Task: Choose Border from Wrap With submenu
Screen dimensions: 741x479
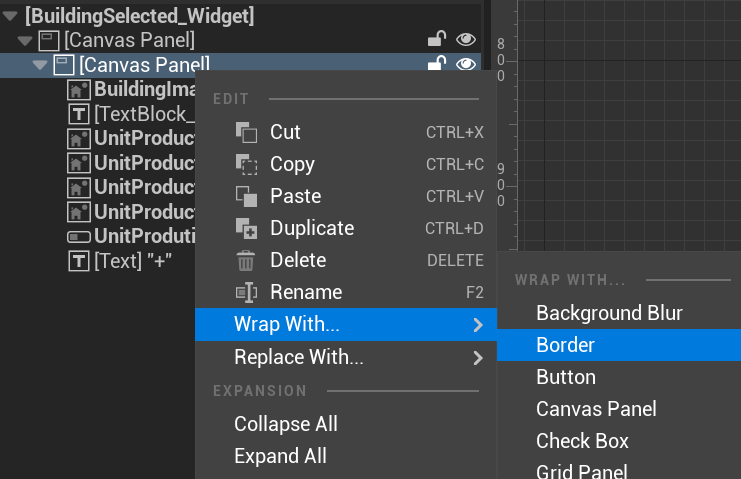Action: 565,345
